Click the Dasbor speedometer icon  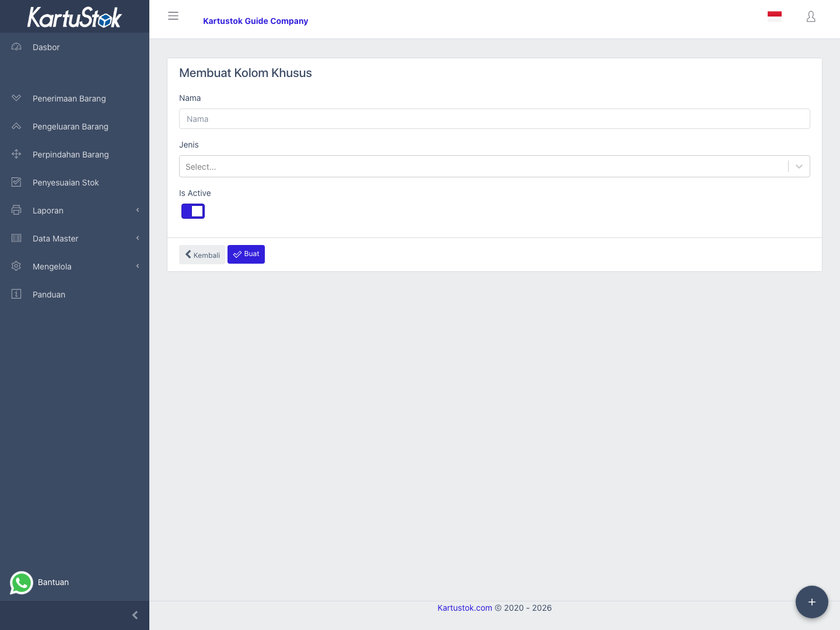[16, 47]
